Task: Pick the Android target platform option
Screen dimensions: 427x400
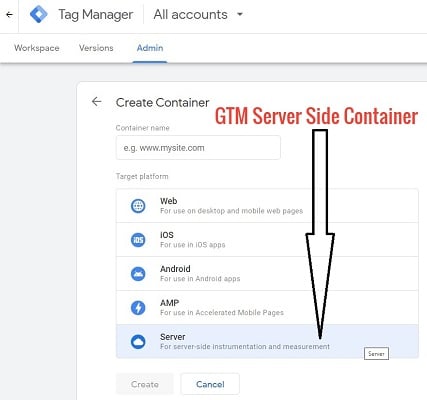Action: click(267, 274)
